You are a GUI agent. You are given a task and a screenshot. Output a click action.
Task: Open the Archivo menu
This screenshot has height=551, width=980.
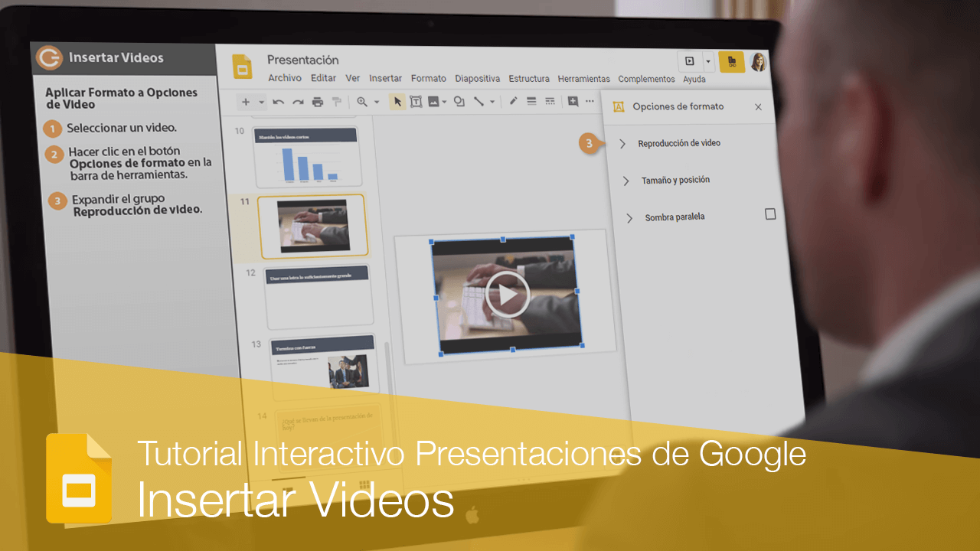click(x=285, y=78)
